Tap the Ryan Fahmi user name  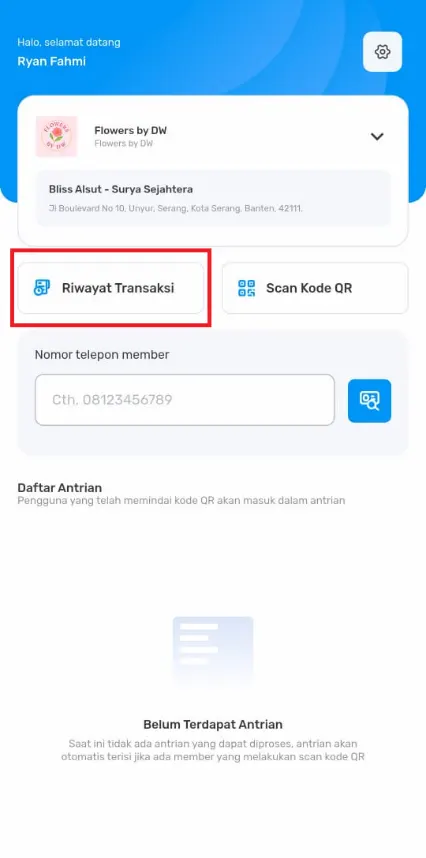coord(51,61)
